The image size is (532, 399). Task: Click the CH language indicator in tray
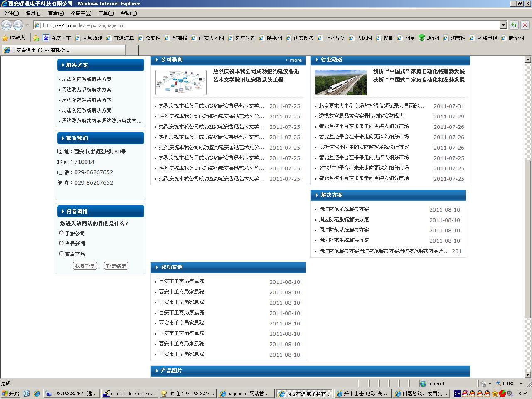[457, 393]
